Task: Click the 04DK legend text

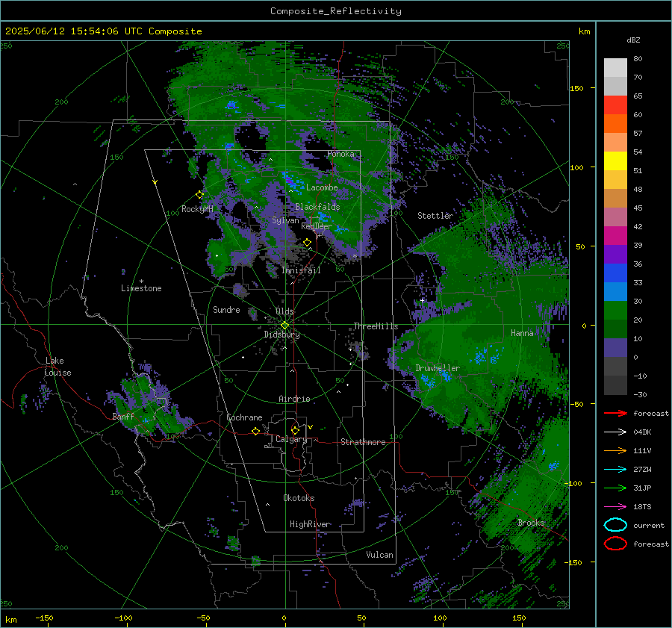Action: coord(642,432)
